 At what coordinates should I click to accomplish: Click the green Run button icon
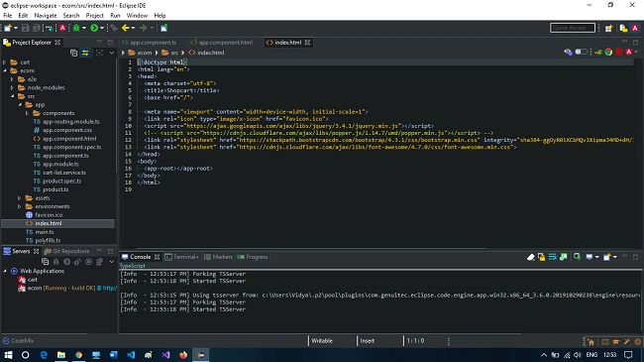click(x=94, y=28)
